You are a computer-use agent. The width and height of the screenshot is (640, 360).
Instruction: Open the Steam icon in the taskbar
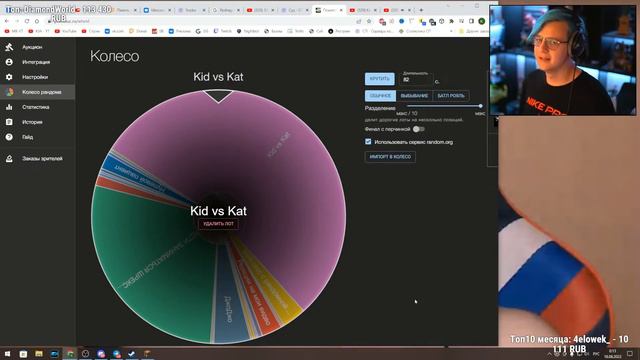(x=131, y=353)
